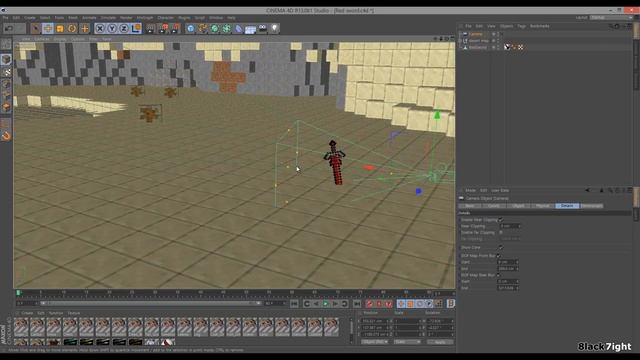Activate the Scale tool
Viewport: 640px width, 360px height.
(60, 28)
